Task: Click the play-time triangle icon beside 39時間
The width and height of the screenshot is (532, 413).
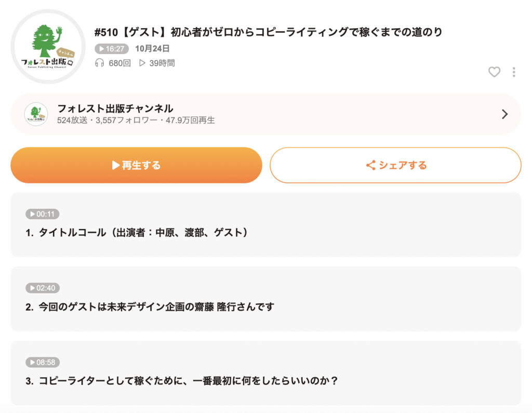Action: coord(142,63)
